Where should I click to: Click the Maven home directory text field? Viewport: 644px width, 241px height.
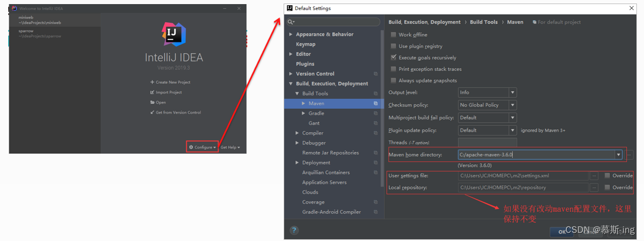click(x=536, y=155)
